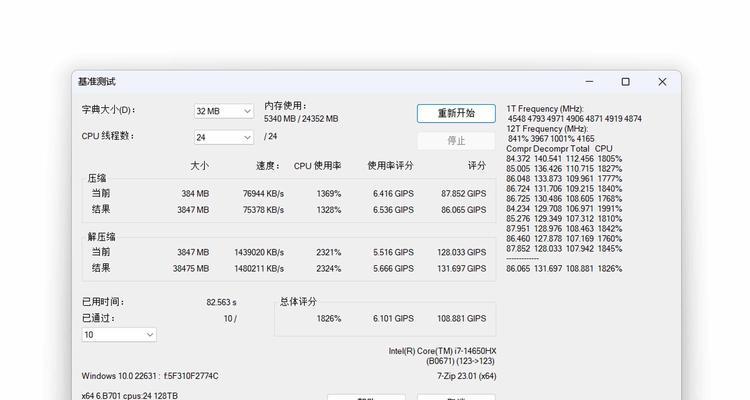The height and width of the screenshot is (400, 750).
Task: Click the 7-Zip 23.01 (x64) text
Action: pyautogui.click(x=466, y=377)
